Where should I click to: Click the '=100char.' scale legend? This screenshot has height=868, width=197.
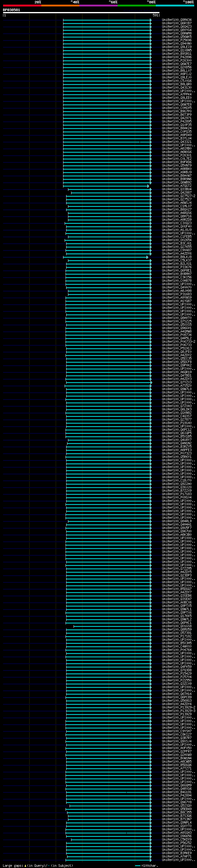point(149,866)
